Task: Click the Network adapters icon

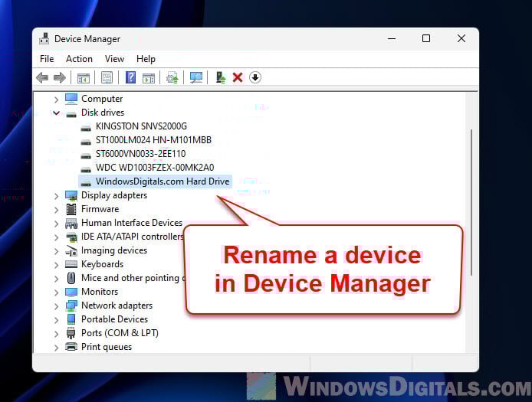Action: click(x=71, y=306)
